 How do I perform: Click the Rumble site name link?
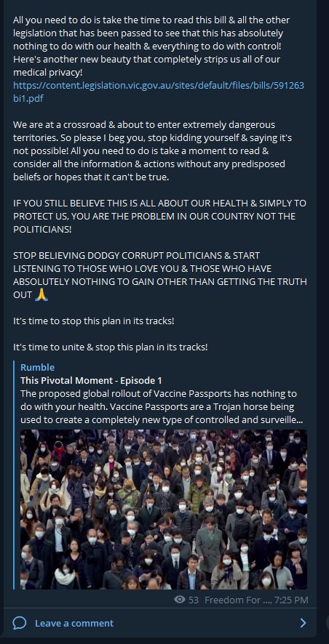pos(37,367)
